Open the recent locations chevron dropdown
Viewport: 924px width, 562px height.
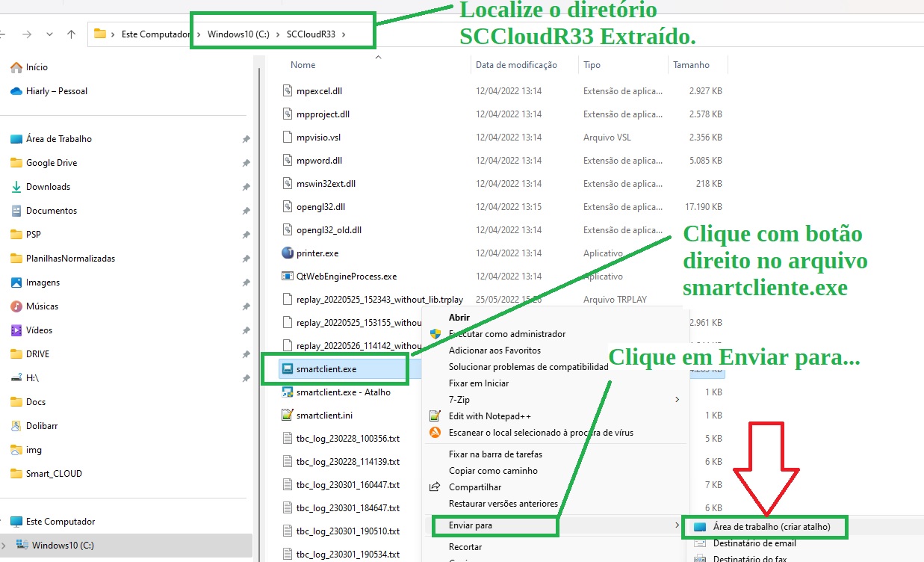49,34
